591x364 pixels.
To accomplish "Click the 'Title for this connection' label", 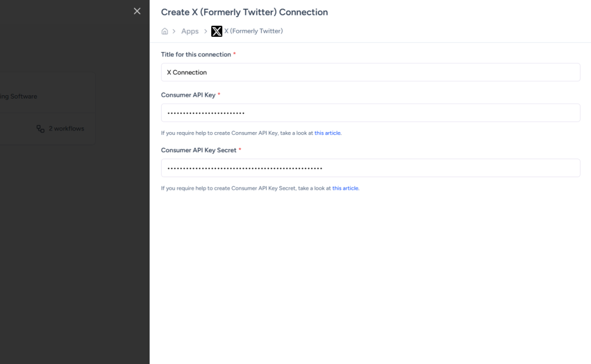I will coord(196,54).
